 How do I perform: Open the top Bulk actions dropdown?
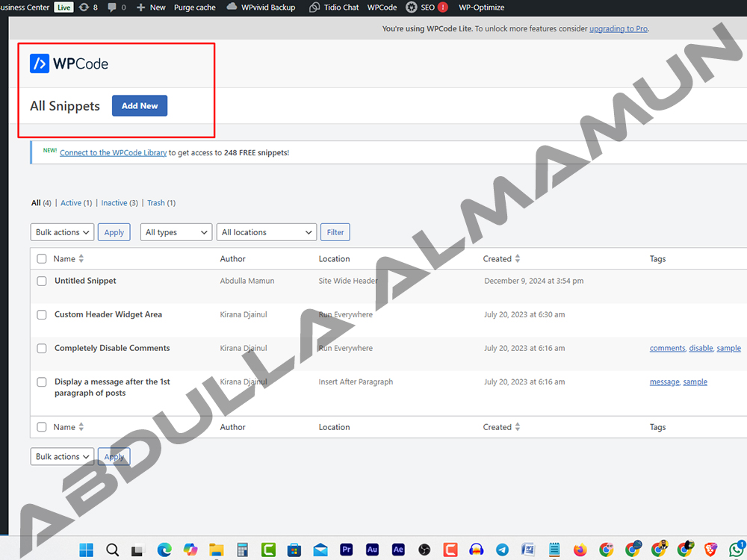[62, 232]
